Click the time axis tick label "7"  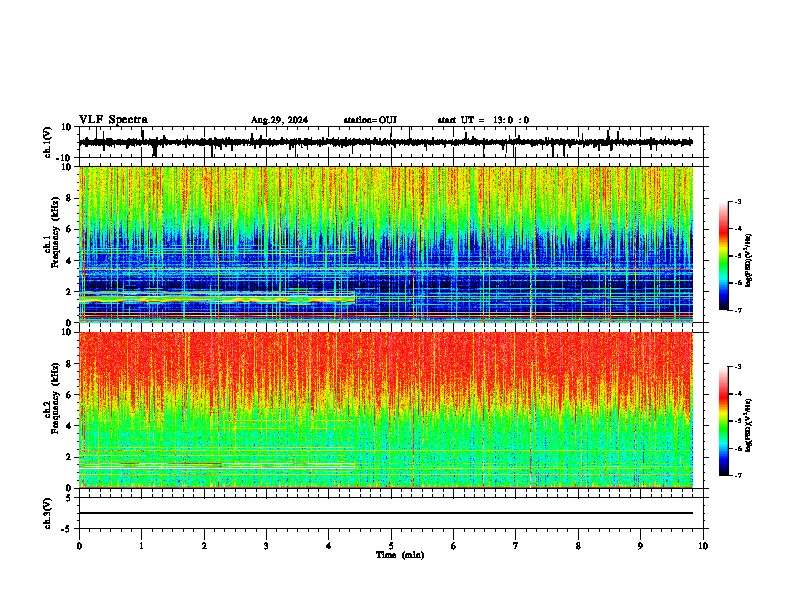click(x=516, y=546)
